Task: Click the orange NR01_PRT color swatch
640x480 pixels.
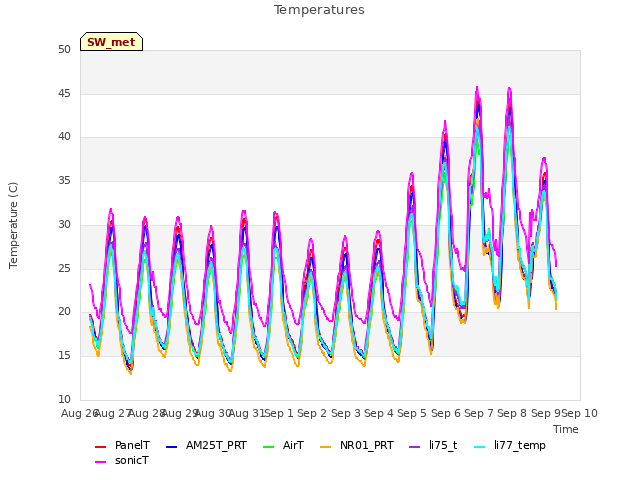Action: tap(325, 447)
